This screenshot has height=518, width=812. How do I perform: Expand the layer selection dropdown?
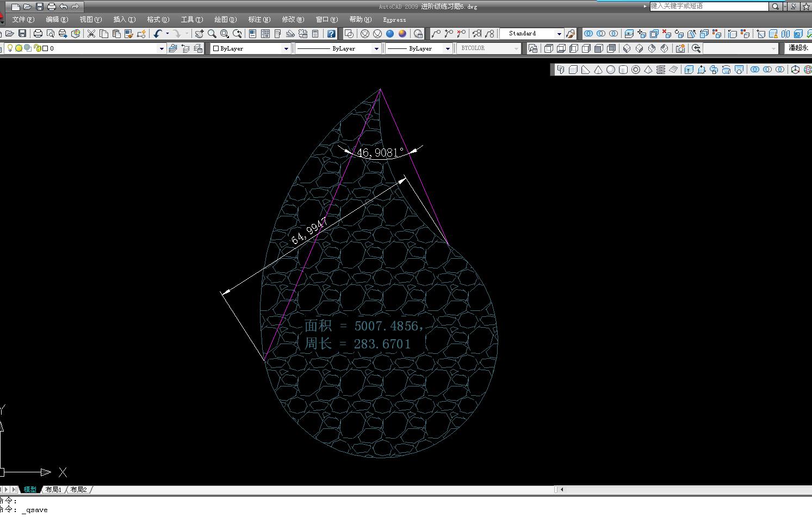click(x=161, y=48)
